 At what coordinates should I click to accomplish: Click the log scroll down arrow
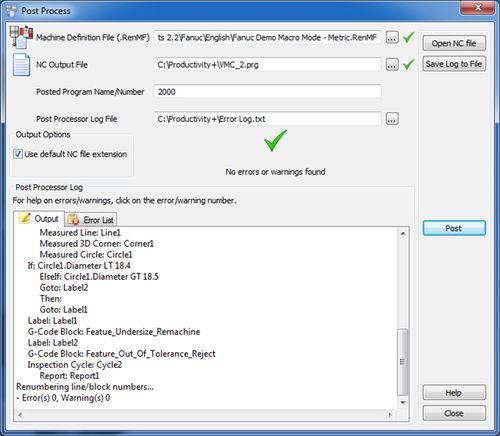coord(403,403)
